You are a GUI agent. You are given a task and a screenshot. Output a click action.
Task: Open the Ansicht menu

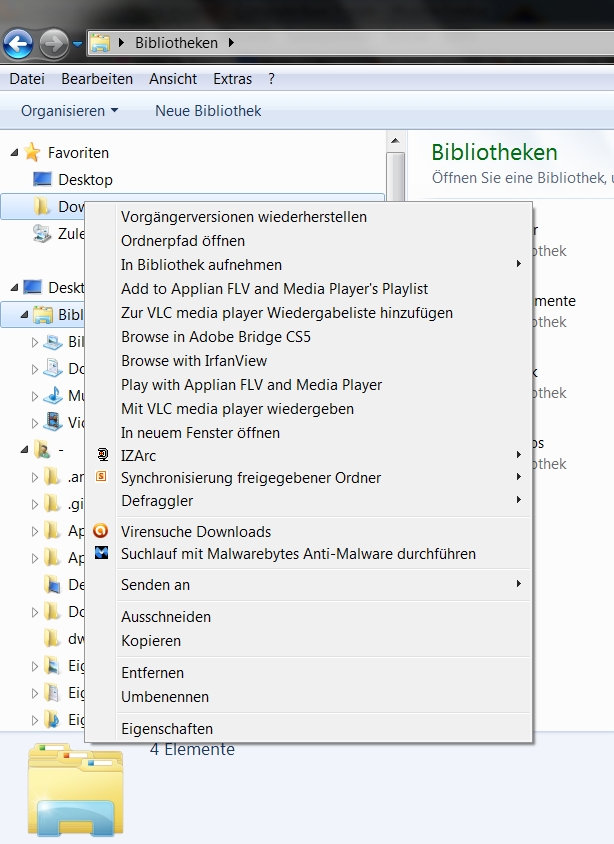click(x=173, y=79)
